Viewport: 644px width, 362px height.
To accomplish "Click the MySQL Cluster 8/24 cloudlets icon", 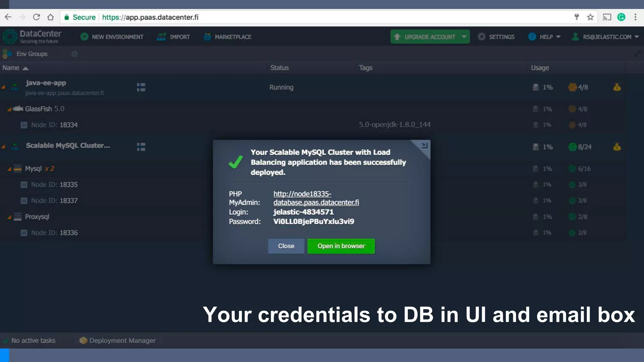I will point(572,147).
